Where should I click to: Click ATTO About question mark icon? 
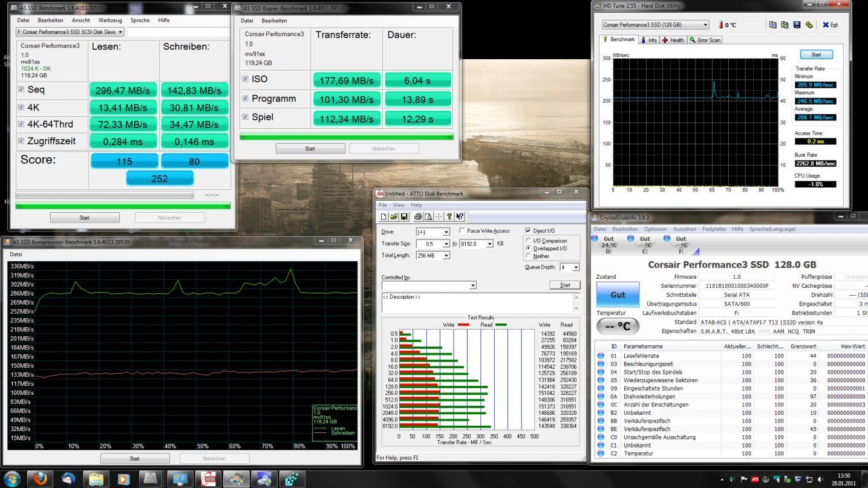pyautogui.click(x=449, y=216)
